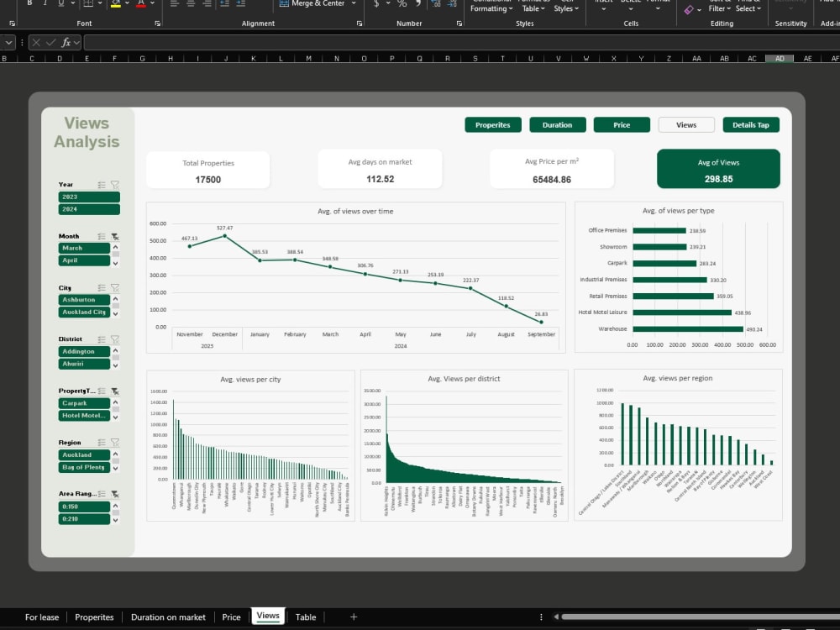Select the Views sheet tab
The width and height of the screenshot is (840, 630).
coord(268,616)
